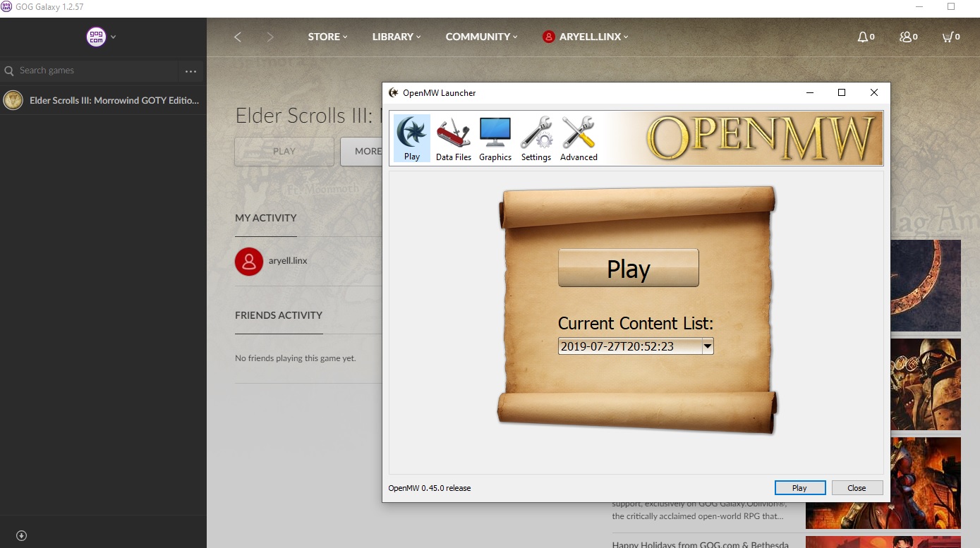Click the MY ACTIVITY heading

click(265, 218)
